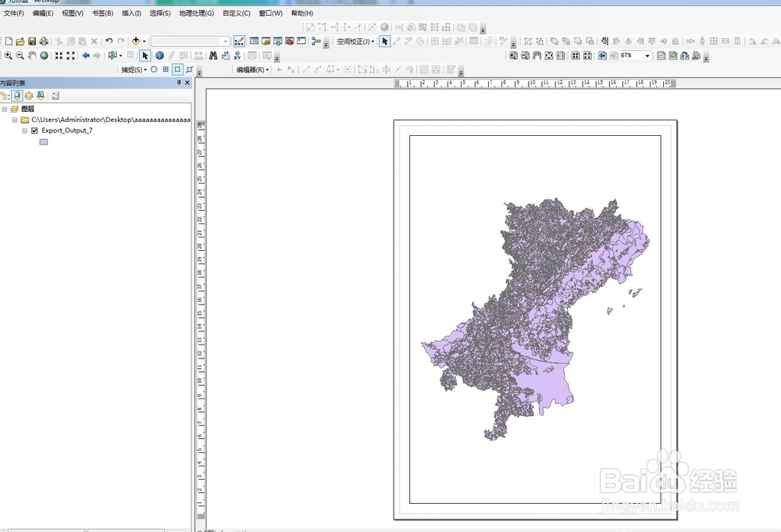
Task: Select the Pan hand tool
Action: (32, 55)
